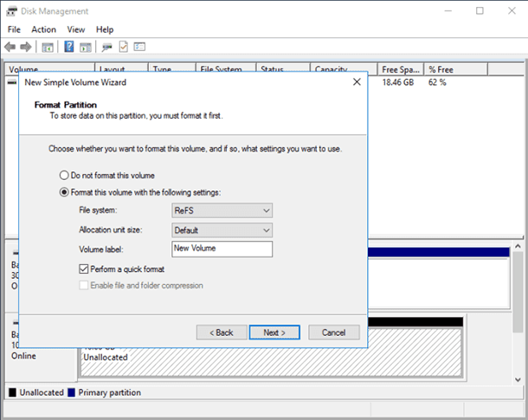Click the Show/Hide Action Pane icon
The height and width of the screenshot is (420, 528).
pos(85,47)
